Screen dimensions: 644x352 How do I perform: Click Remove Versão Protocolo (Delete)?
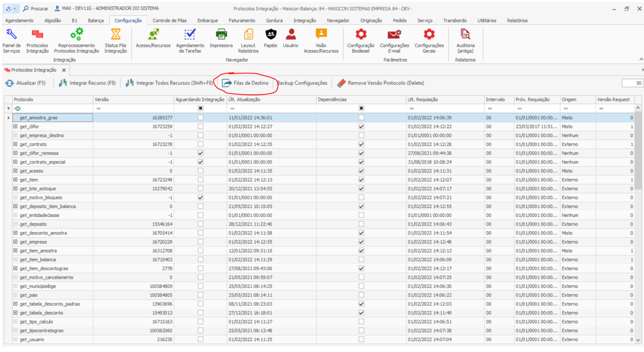(x=380, y=83)
